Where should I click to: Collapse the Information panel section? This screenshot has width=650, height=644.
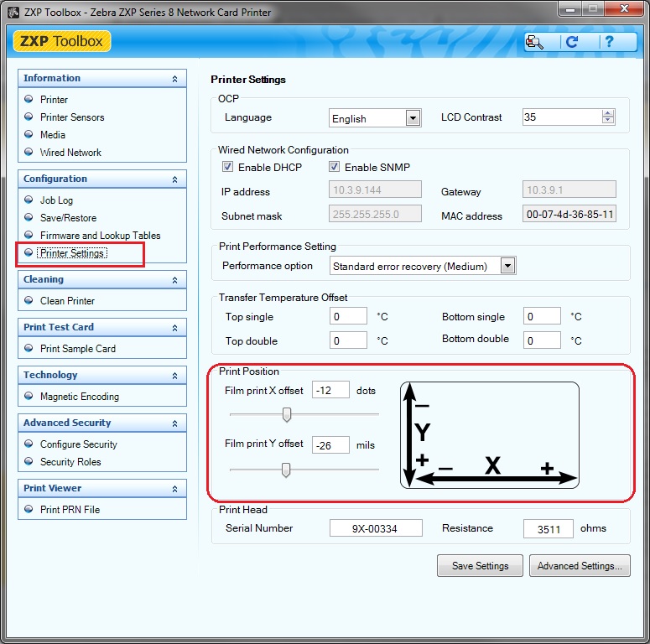click(x=174, y=79)
